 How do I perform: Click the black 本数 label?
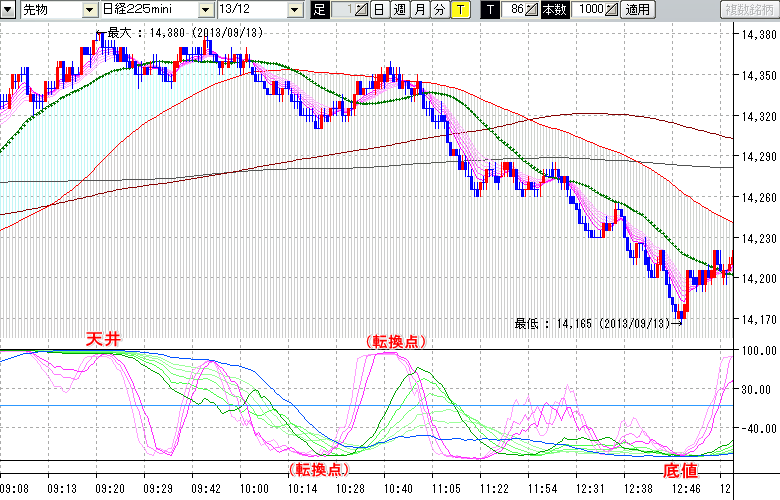(553, 10)
